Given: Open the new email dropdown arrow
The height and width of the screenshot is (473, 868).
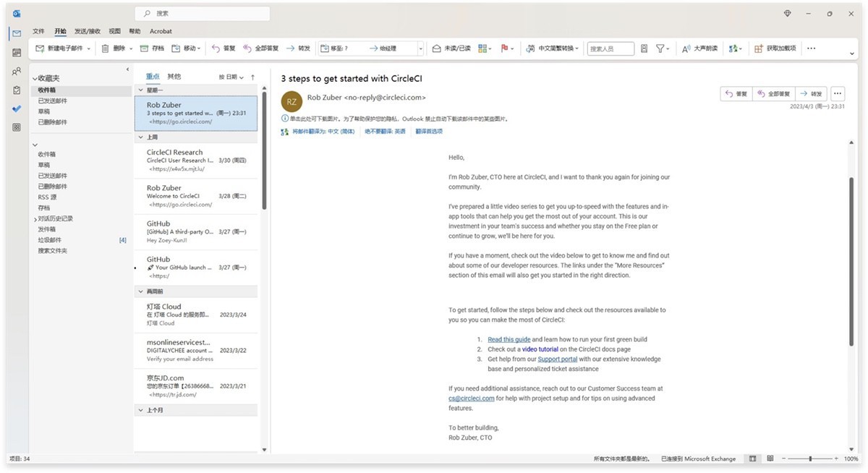Looking at the screenshot, I should pyautogui.click(x=89, y=49).
